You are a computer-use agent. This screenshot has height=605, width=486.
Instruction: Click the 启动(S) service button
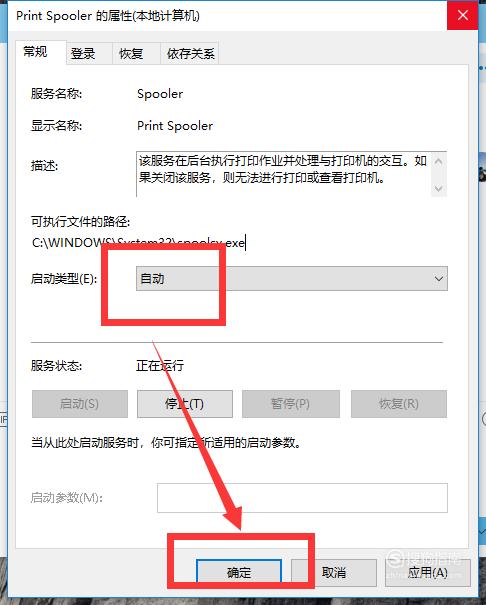click(x=80, y=404)
